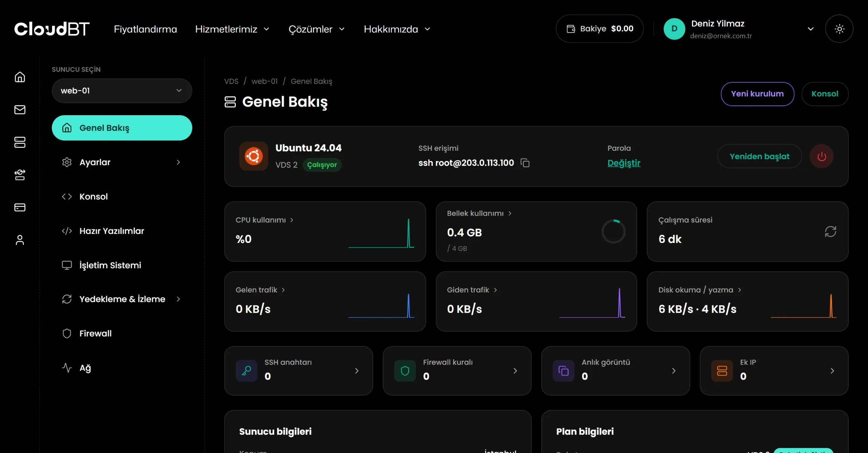
Task: Click the cloud server icon in left rail
Action: click(x=20, y=175)
